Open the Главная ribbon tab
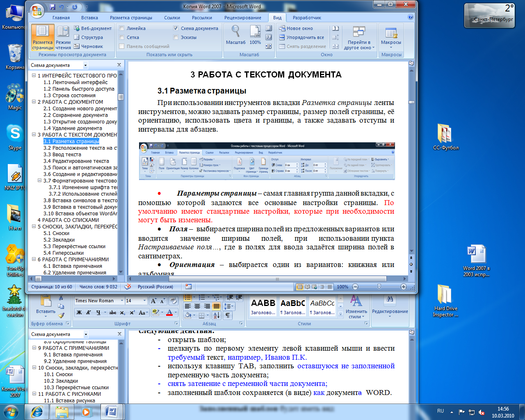Screen dimensions: 525x420 click(x=61, y=18)
